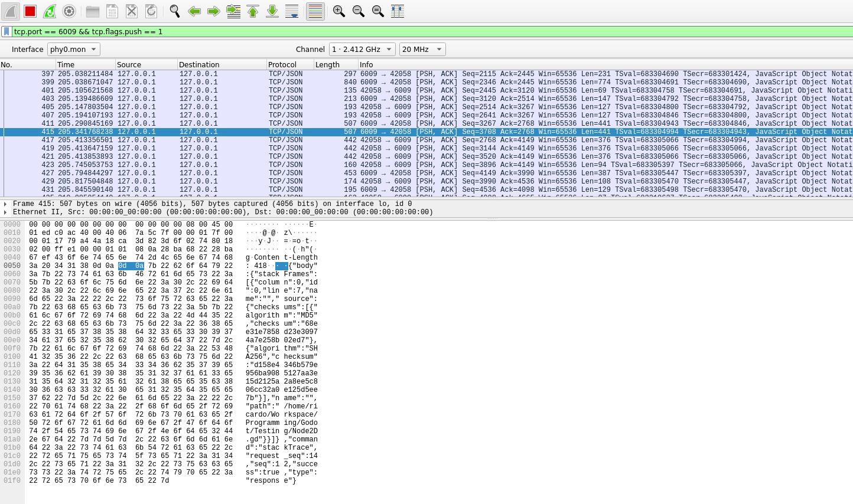This screenshot has height=504, width=853.
Task: Select packet 419 row
Action: pos(426,149)
